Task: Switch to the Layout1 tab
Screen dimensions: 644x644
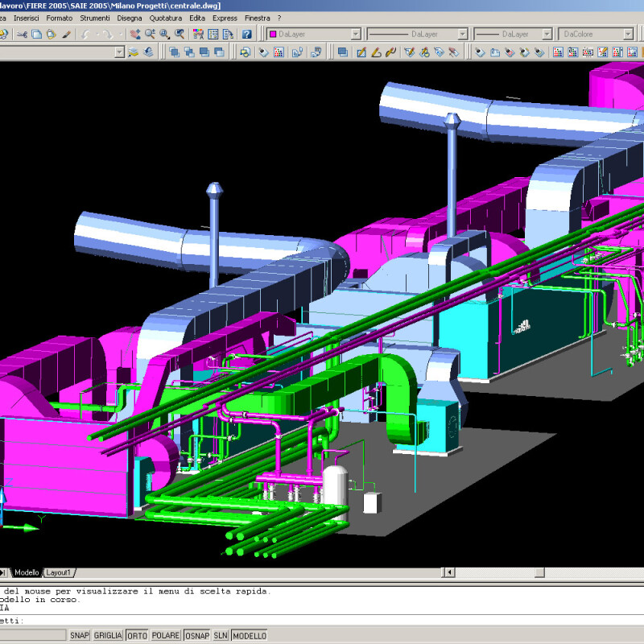Action: click(58, 572)
